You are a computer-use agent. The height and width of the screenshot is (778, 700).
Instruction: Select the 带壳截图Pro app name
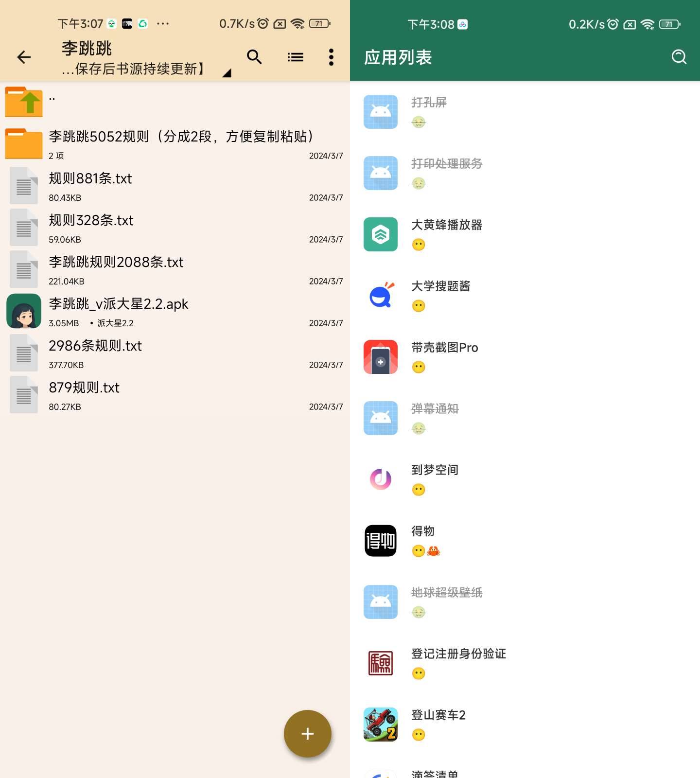pyautogui.click(x=445, y=347)
